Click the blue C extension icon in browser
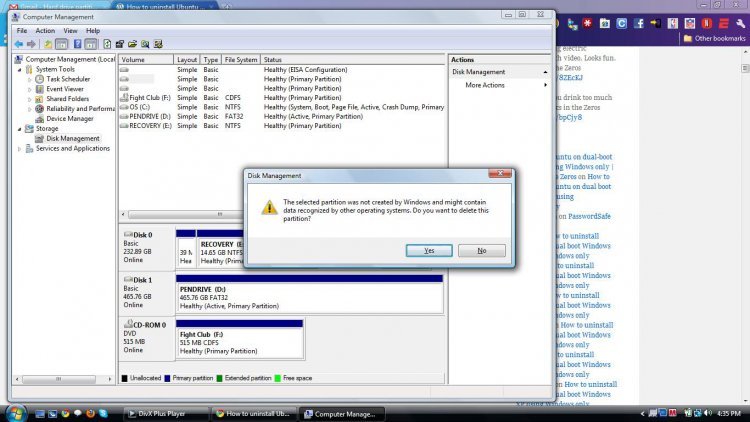Screen dimensions: 750x422 point(621,23)
